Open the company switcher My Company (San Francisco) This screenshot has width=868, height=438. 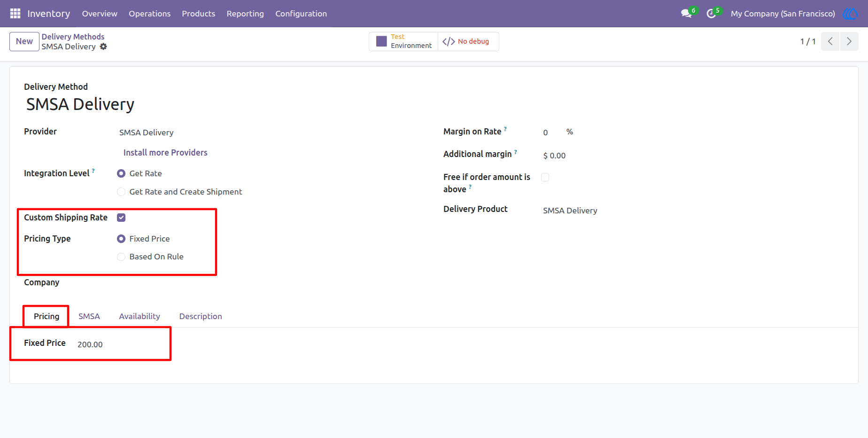tap(783, 14)
